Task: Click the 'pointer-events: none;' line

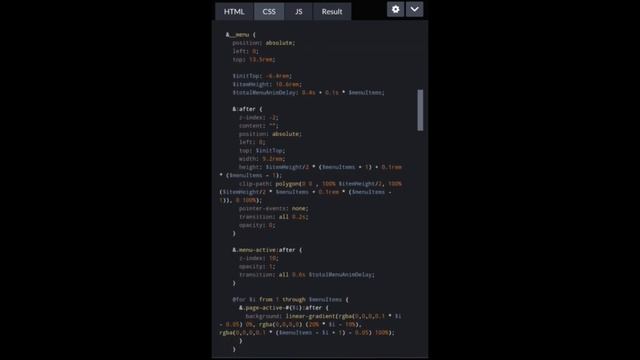Action: (x=274, y=208)
